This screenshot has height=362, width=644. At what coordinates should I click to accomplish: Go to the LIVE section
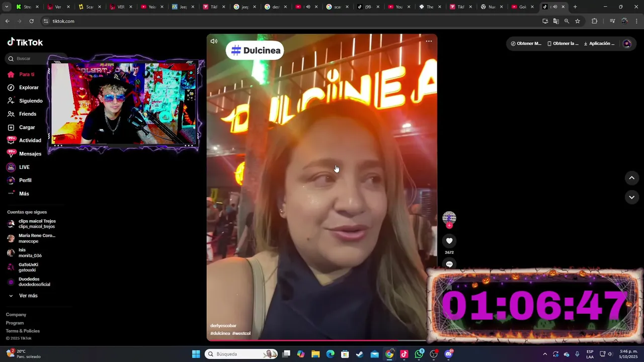coord(24,167)
